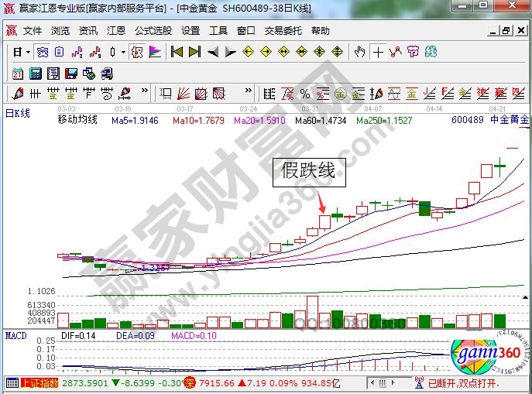
Task: Toggle the first highlighted chart view button
Action: (43, 53)
